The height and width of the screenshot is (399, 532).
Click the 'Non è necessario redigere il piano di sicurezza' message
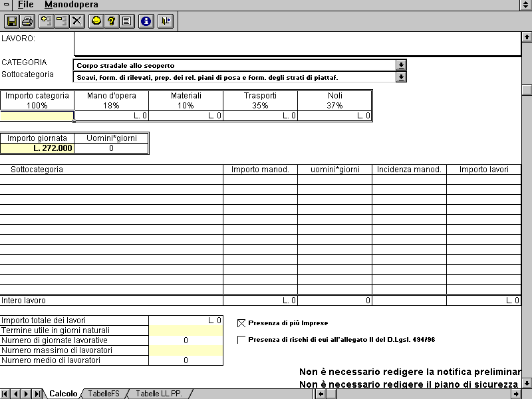pyautogui.click(x=408, y=384)
